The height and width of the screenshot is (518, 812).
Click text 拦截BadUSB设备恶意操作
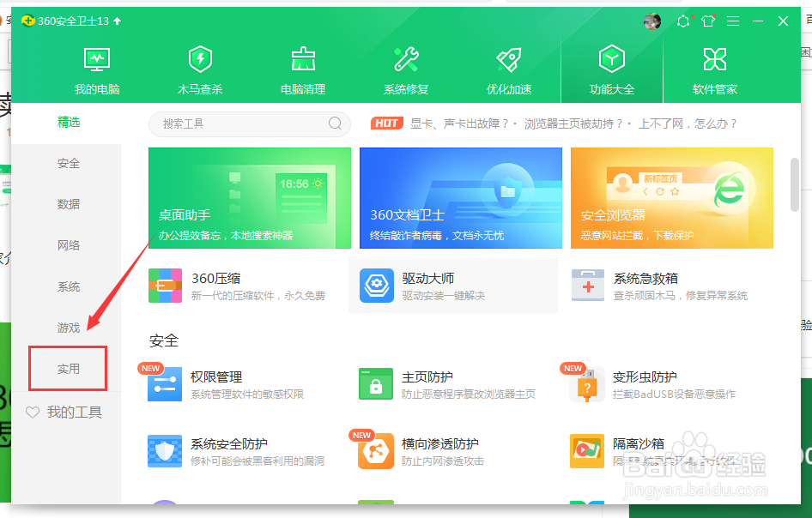[675, 395]
